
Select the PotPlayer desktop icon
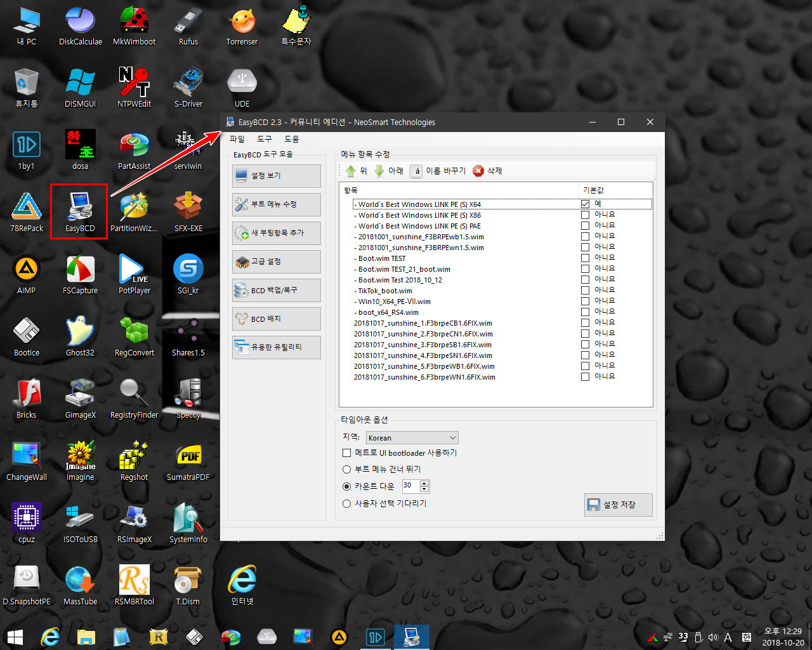click(x=134, y=274)
